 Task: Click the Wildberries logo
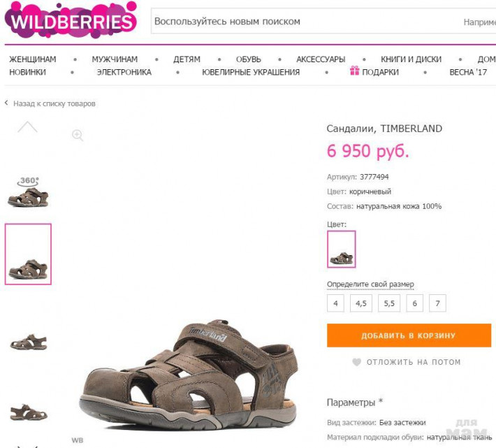tap(71, 20)
